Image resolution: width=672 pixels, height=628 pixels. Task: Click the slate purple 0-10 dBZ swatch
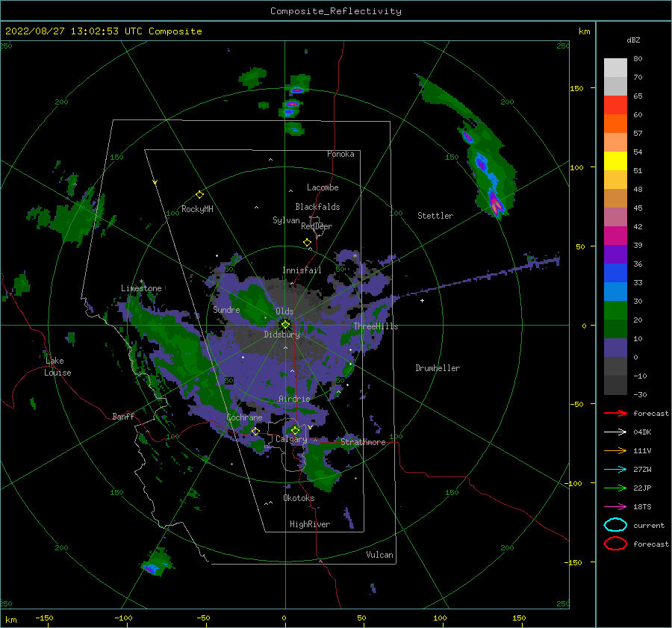(615, 348)
